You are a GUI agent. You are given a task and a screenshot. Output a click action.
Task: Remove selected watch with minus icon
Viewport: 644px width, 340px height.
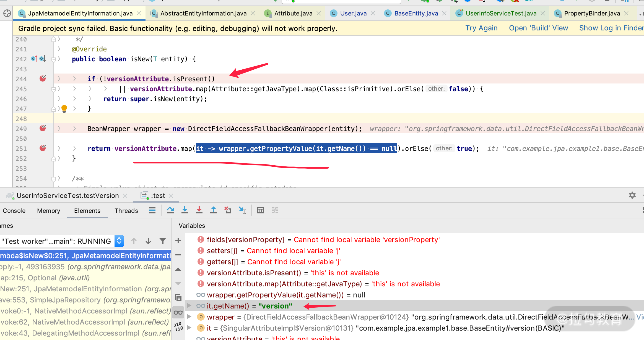coord(178,255)
